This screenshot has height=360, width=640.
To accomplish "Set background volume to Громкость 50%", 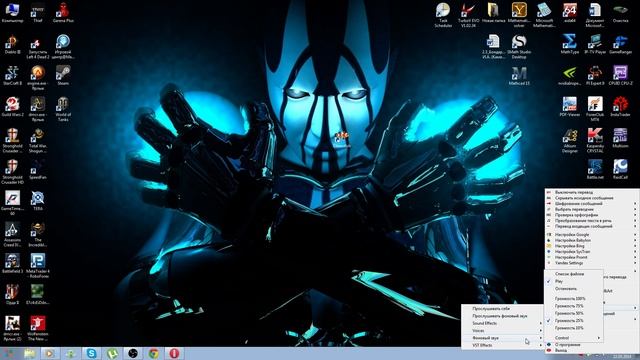I will pos(573,313).
